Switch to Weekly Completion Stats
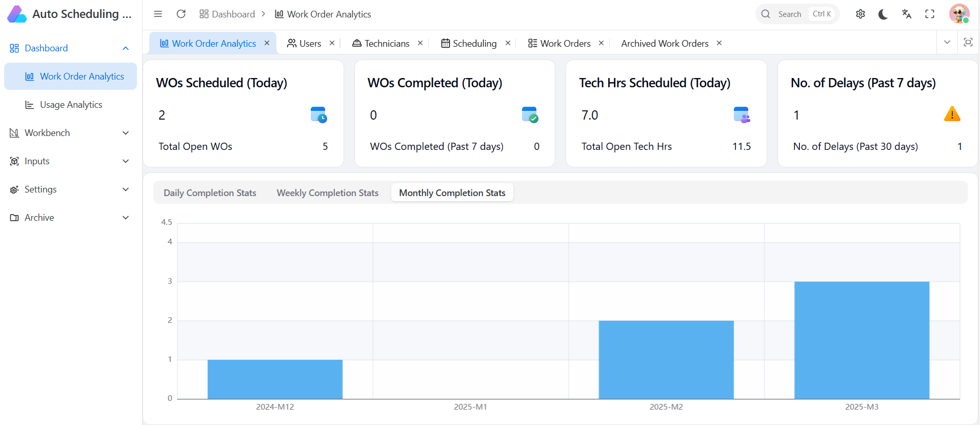Screen dimensions: 980x425 (x=327, y=193)
